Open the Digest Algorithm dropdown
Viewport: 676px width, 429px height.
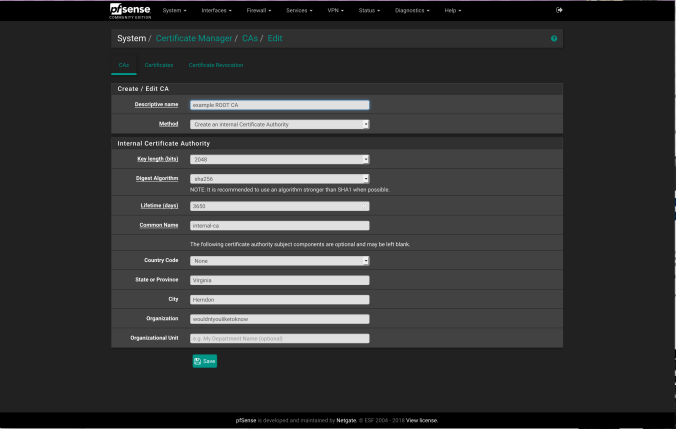pos(280,178)
